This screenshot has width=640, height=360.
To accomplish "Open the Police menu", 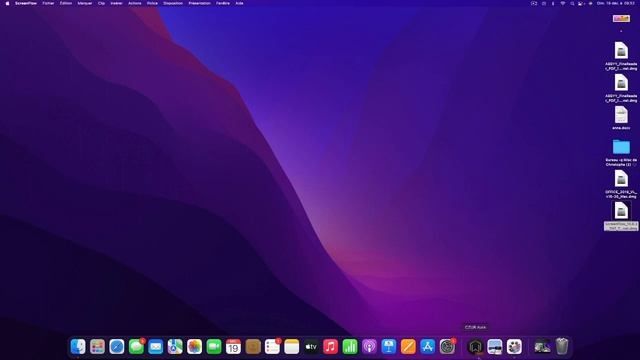I will [152, 3].
